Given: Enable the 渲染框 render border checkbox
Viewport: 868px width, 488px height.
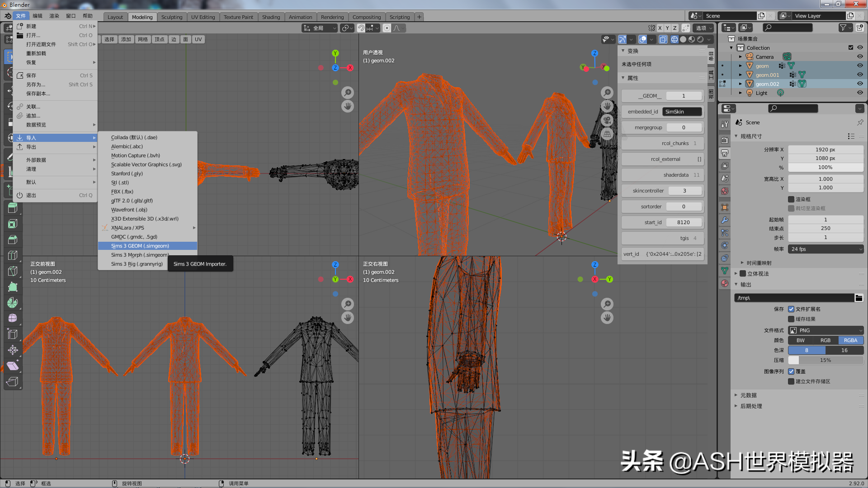Looking at the screenshot, I should pyautogui.click(x=791, y=199).
